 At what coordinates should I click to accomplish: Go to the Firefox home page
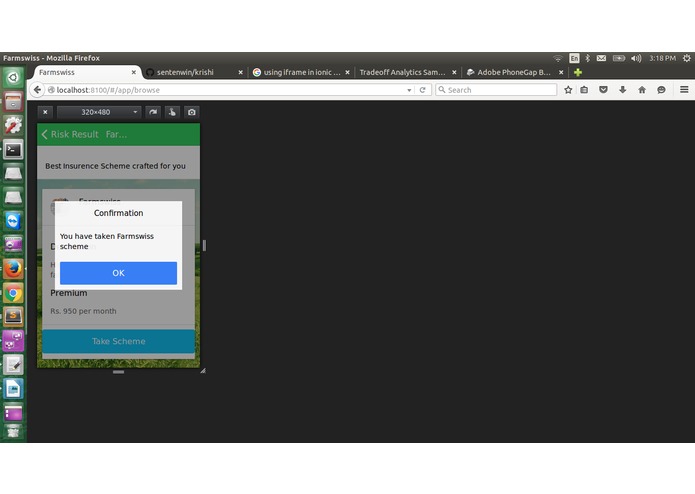point(642,90)
